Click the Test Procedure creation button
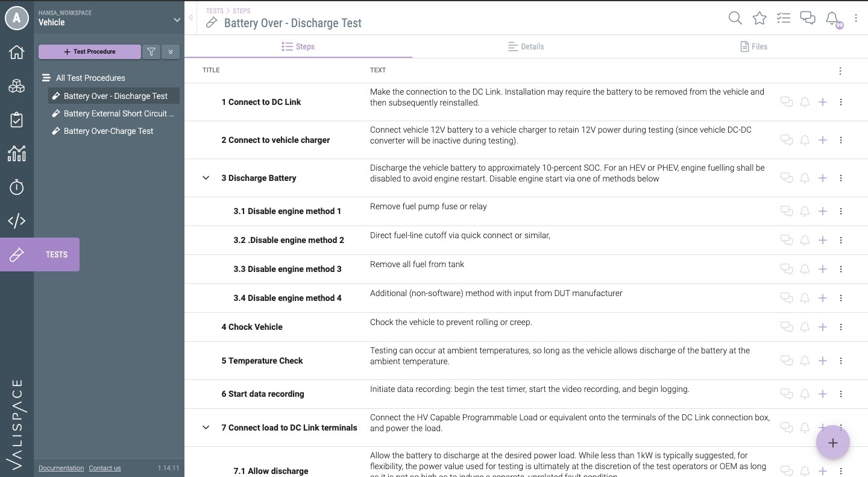Viewport: 868px width, 477px height. [89, 52]
